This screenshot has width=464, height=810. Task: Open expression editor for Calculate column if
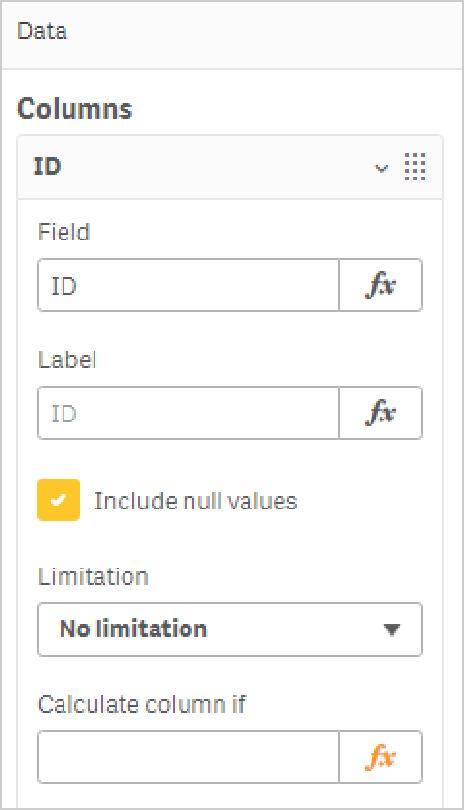pos(381,757)
